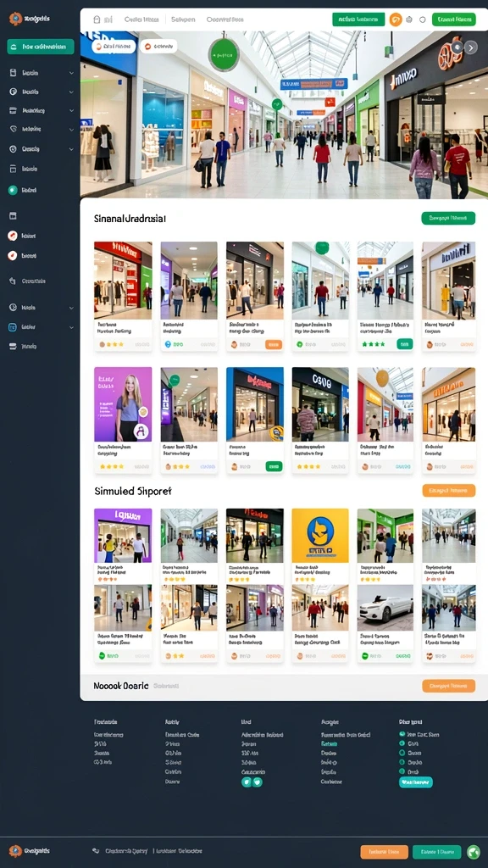This screenshot has width=488, height=868.
Task: Click the speaker icon beside the hero carousel arrow
Action: click(457, 47)
